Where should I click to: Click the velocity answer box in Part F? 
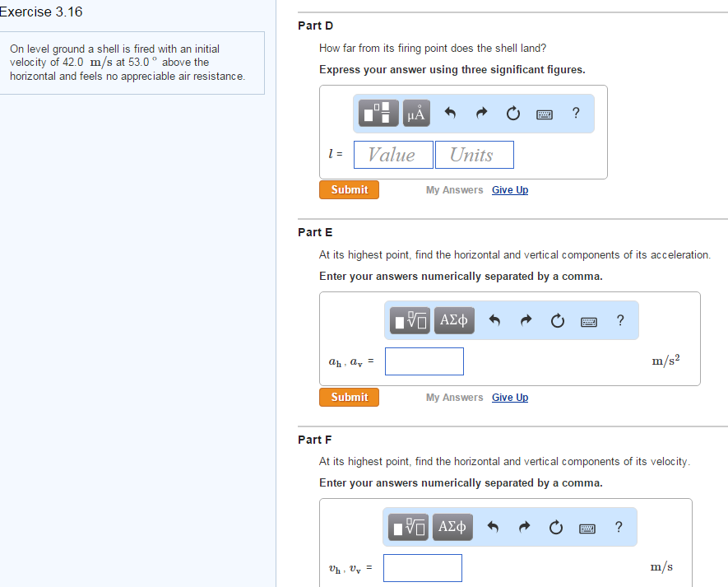424,567
